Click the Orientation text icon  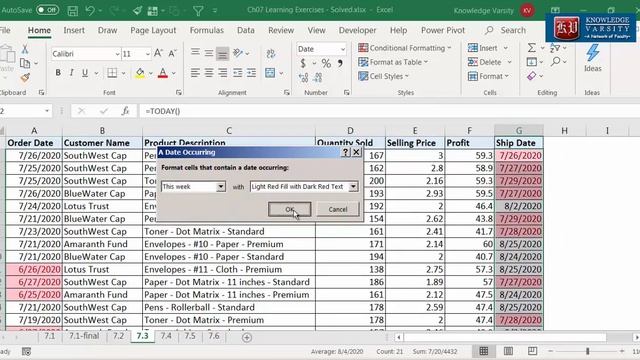pyautogui.click(x=238, y=53)
